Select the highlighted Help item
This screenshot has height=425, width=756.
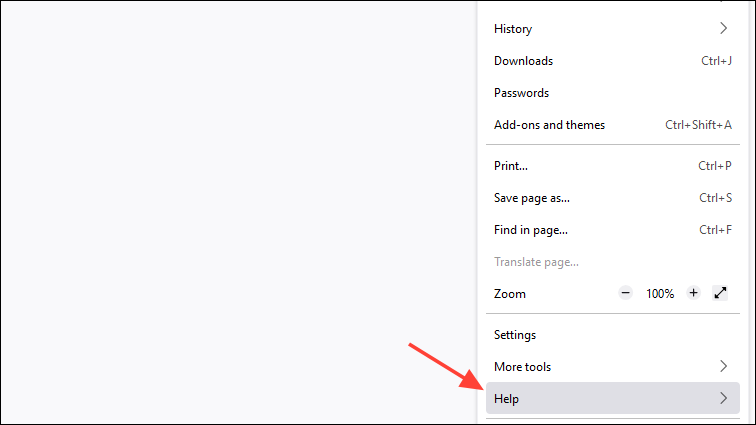coord(507,399)
